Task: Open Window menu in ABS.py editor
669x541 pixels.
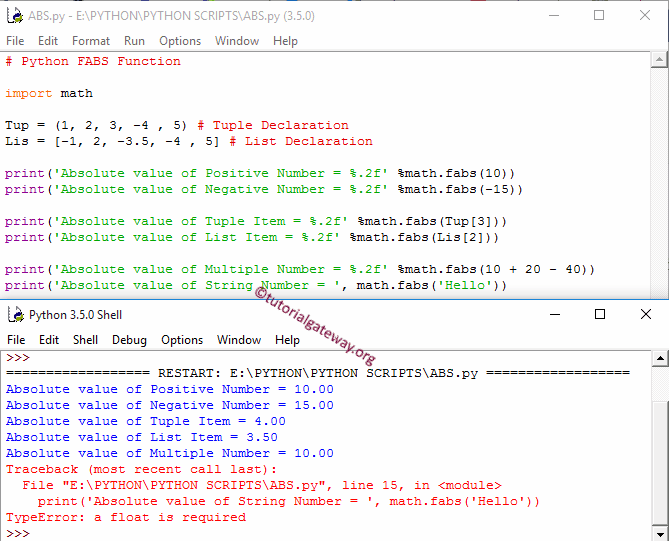Action: coord(237,41)
